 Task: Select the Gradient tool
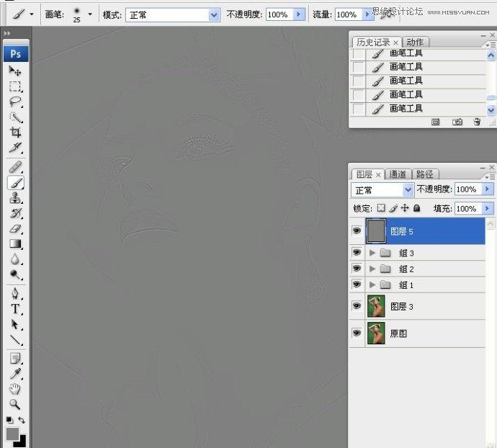click(x=15, y=244)
